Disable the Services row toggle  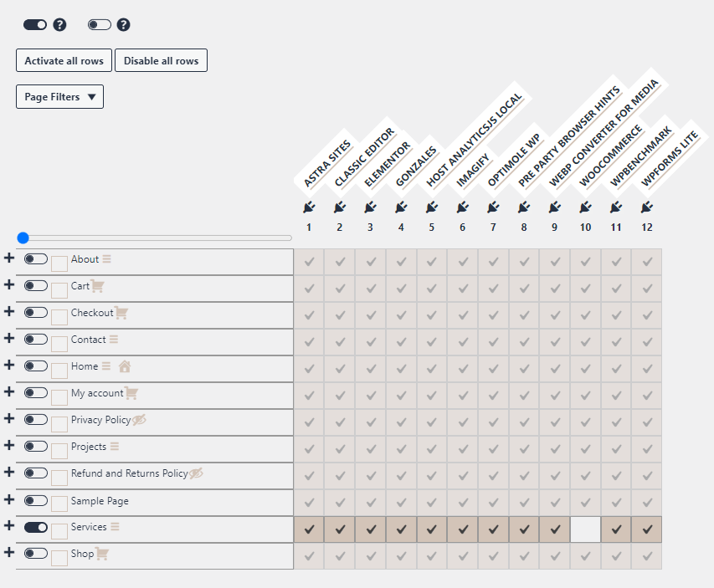(36, 527)
